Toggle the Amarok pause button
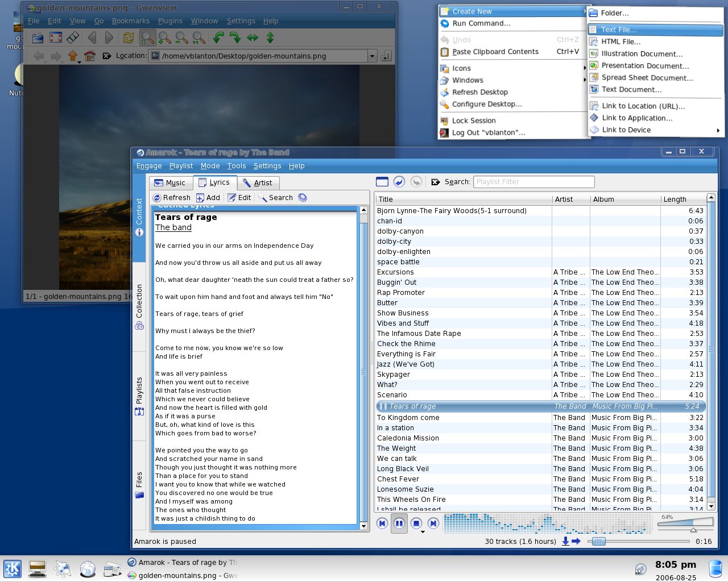Screen dimensions: 728x582 tap(399, 523)
